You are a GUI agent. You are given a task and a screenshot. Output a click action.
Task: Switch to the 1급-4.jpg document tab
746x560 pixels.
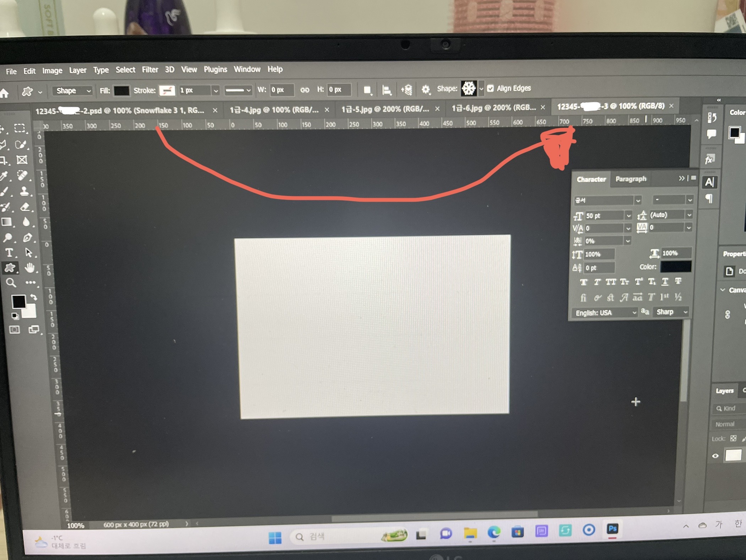(274, 110)
